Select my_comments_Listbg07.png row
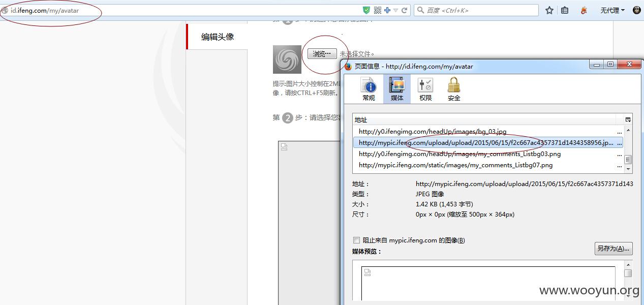Viewport: 644px width, 305px height. [488, 165]
